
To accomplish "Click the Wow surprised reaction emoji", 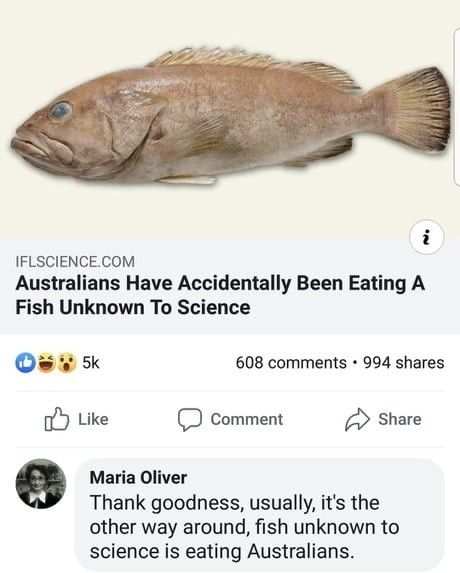I will 66,363.
